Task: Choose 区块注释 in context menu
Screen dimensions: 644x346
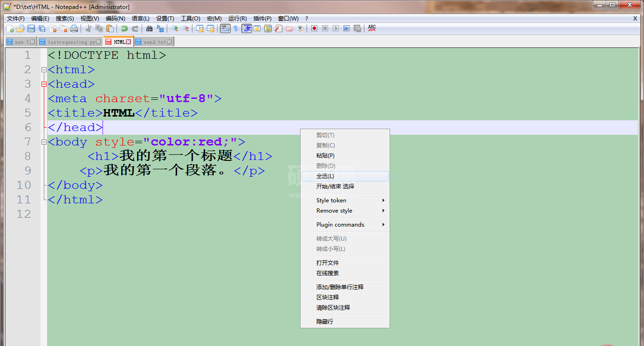Action: pos(345,298)
